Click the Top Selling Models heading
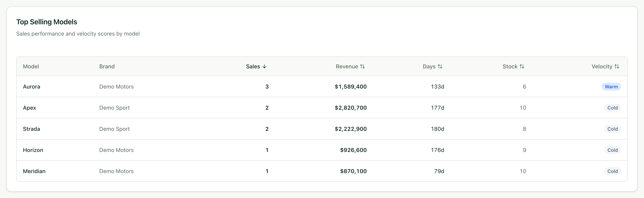The width and height of the screenshot is (644, 198). coord(47,22)
